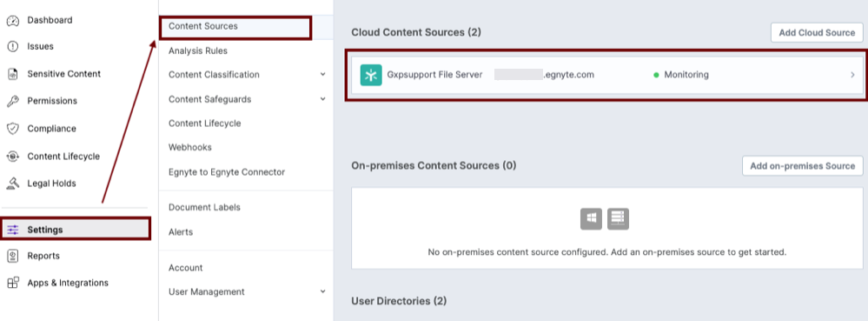Open Issues in main sidebar
This screenshot has height=321, width=868.
pyautogui.click(x=41, y=47)
